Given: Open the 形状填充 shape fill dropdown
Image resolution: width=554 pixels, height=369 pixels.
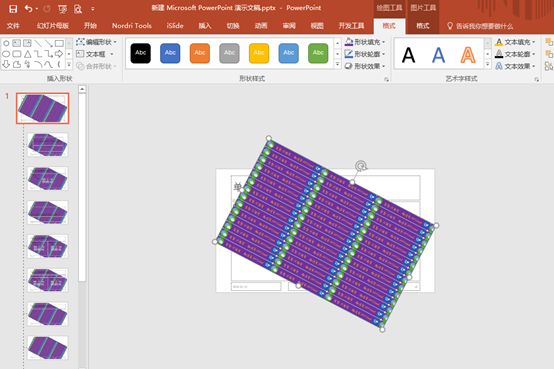Looking at the screenshot, I should coord(365,42).
